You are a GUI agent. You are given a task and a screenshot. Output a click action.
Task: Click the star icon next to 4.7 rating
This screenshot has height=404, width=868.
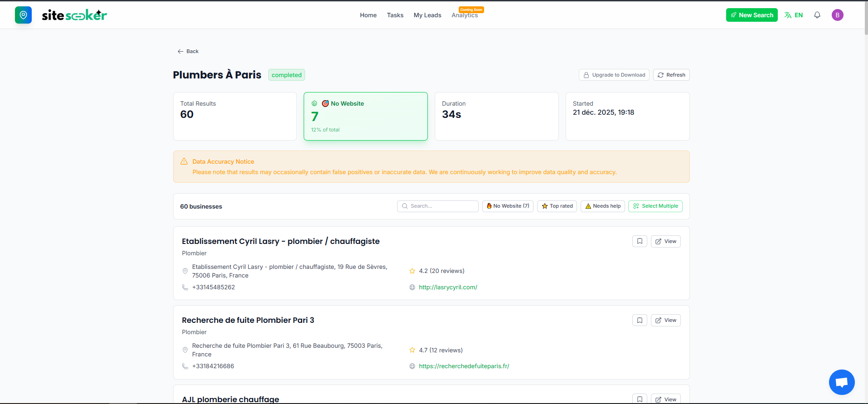pos(412,350)
